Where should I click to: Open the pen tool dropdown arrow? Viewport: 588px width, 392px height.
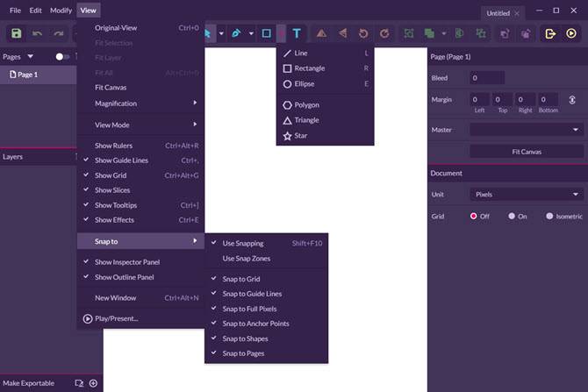coord(251,33)
